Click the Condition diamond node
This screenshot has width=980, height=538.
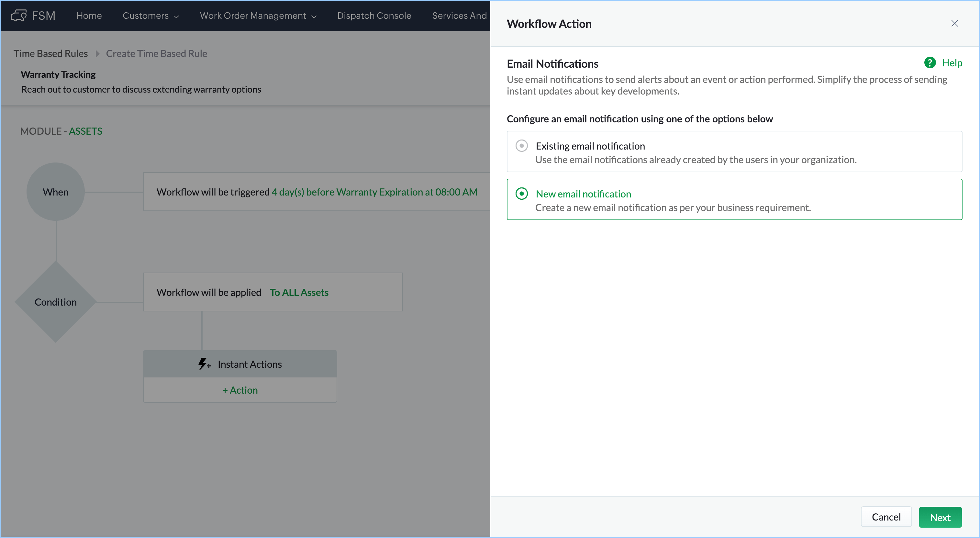pyautogui.click(x=56, y=302)
